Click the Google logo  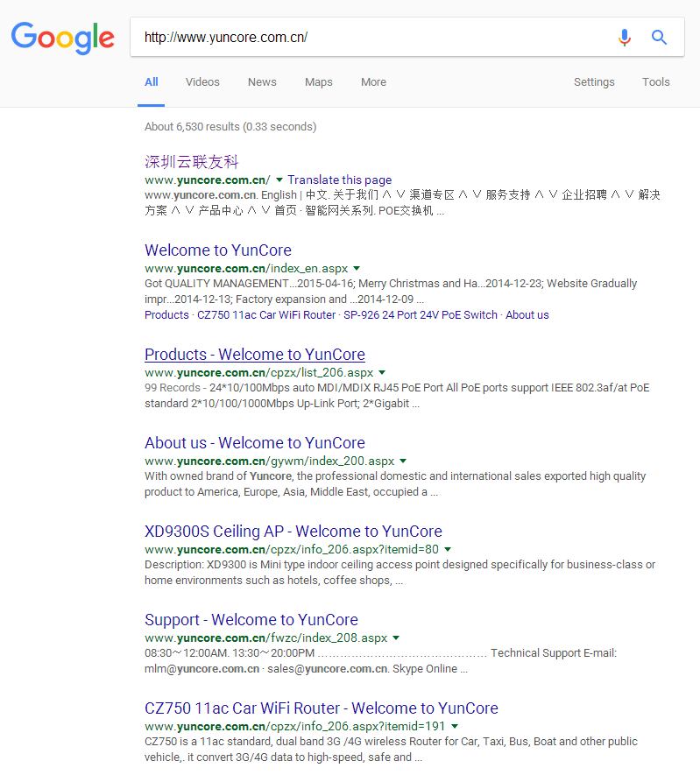63,38
